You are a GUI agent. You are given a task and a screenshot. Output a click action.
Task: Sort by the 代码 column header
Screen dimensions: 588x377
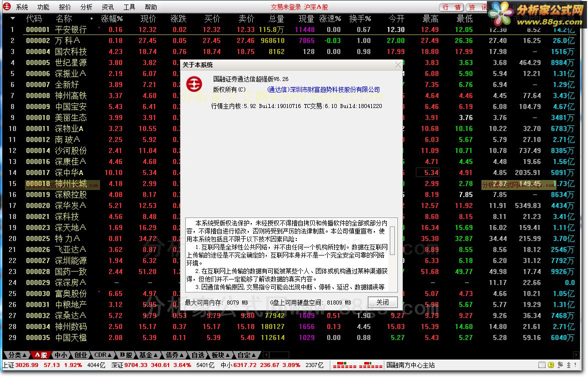pos(34,18)
